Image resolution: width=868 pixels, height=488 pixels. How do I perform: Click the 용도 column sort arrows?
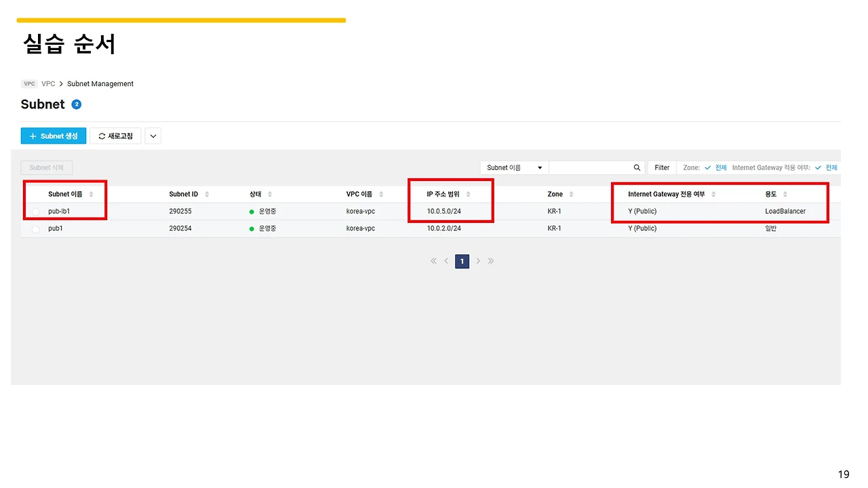[785, 195]
